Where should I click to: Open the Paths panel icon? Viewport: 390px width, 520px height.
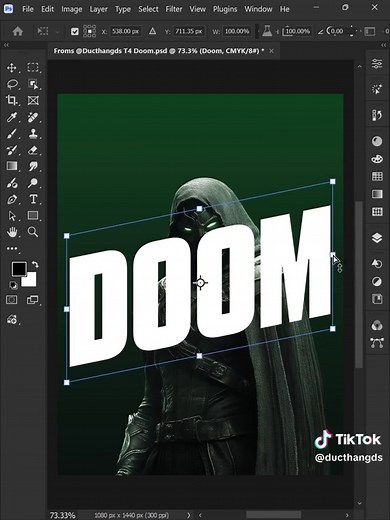tap(377, 343)
